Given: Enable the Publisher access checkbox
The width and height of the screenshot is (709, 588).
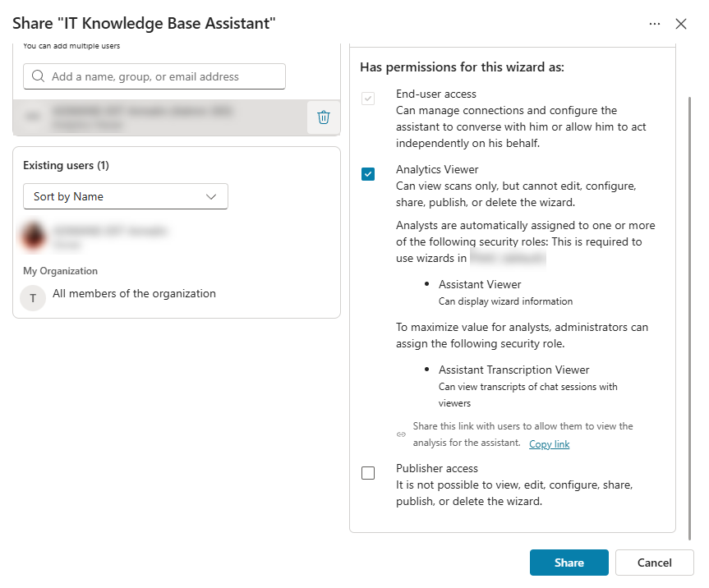Looking at the screenshot, I should click(x=368, y=472).
